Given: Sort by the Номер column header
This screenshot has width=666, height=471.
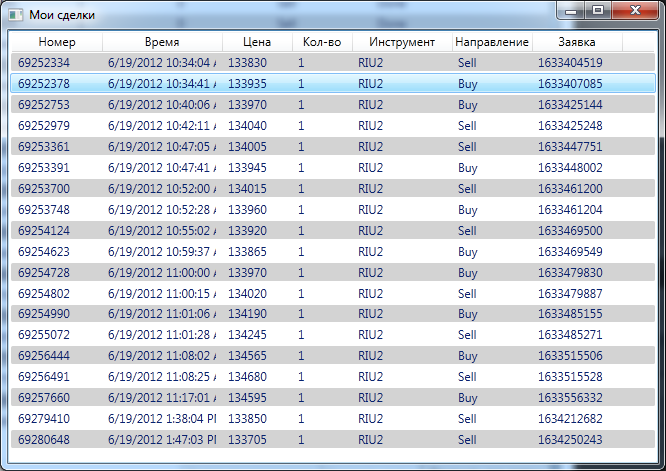Looking at the screenshot, I should (56, 42).
